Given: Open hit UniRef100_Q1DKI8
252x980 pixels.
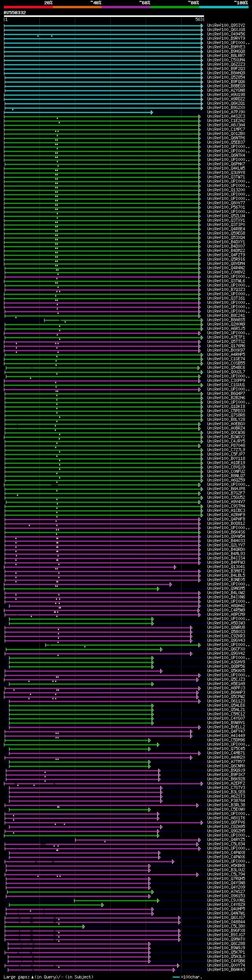Looking at the screenshot, I should [226, 406].
